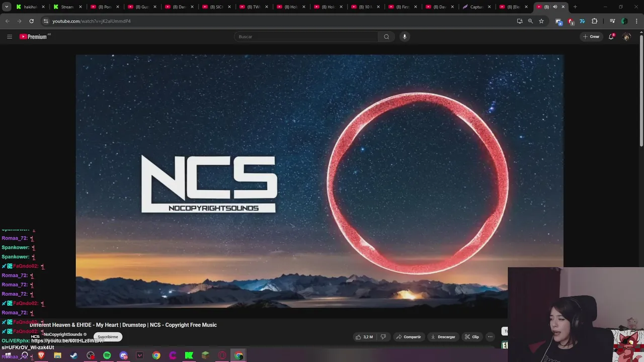Focus the Buscar search field

[x=306, y=37]
